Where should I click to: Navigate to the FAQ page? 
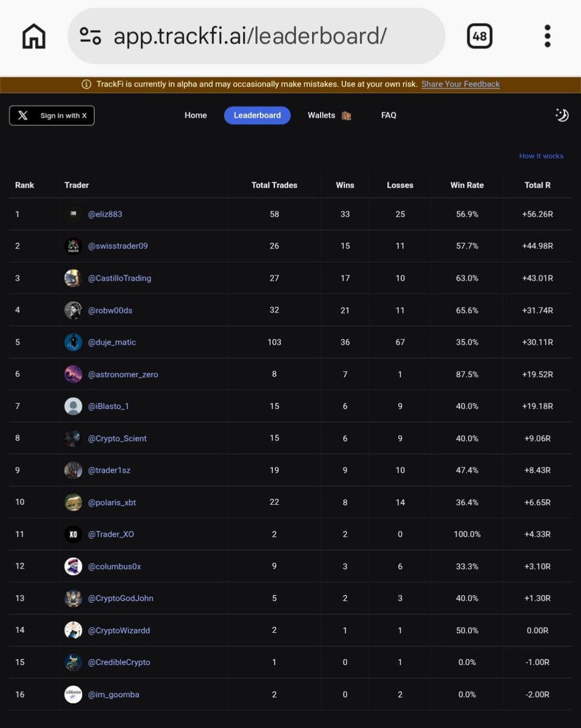click(389, 115)
